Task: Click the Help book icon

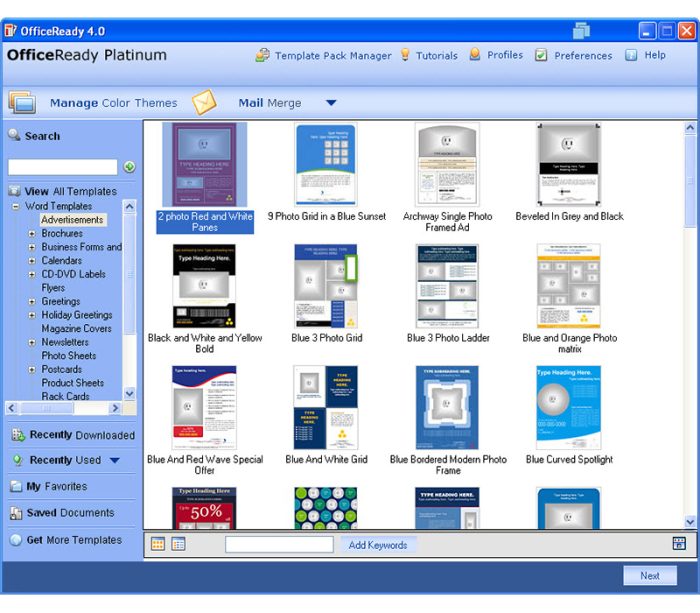Action: [x=631, y=55]
